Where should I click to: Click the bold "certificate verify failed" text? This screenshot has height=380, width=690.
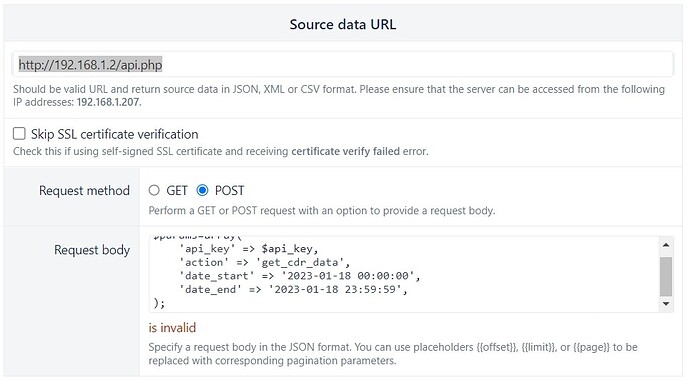coord(345,151)
